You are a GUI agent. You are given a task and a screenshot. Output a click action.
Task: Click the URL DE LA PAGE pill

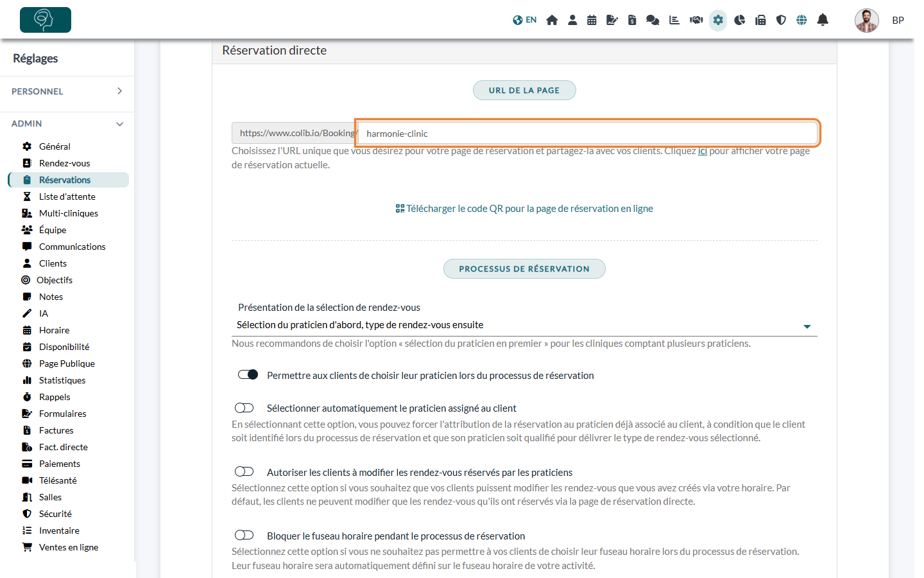524,91
